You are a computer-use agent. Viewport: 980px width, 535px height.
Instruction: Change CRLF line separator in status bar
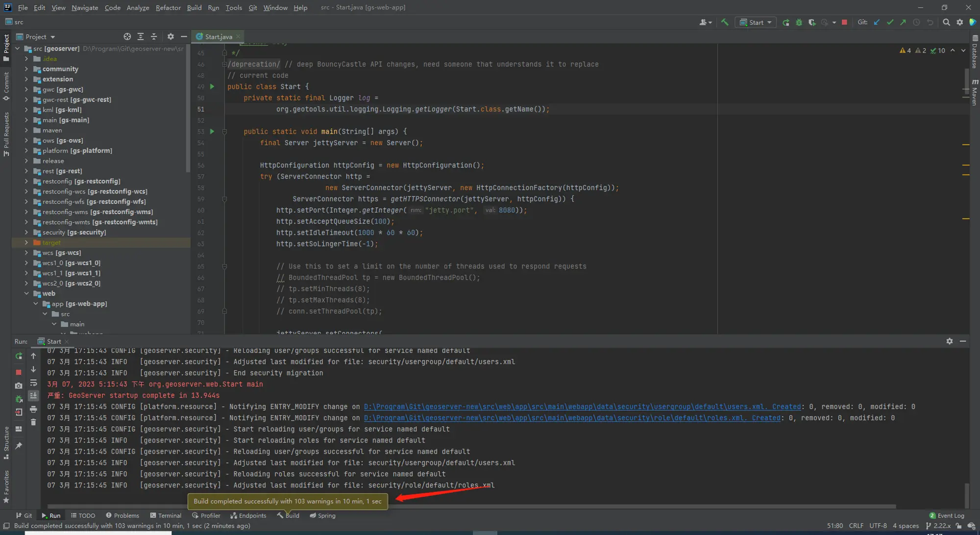tap(856, 526)
